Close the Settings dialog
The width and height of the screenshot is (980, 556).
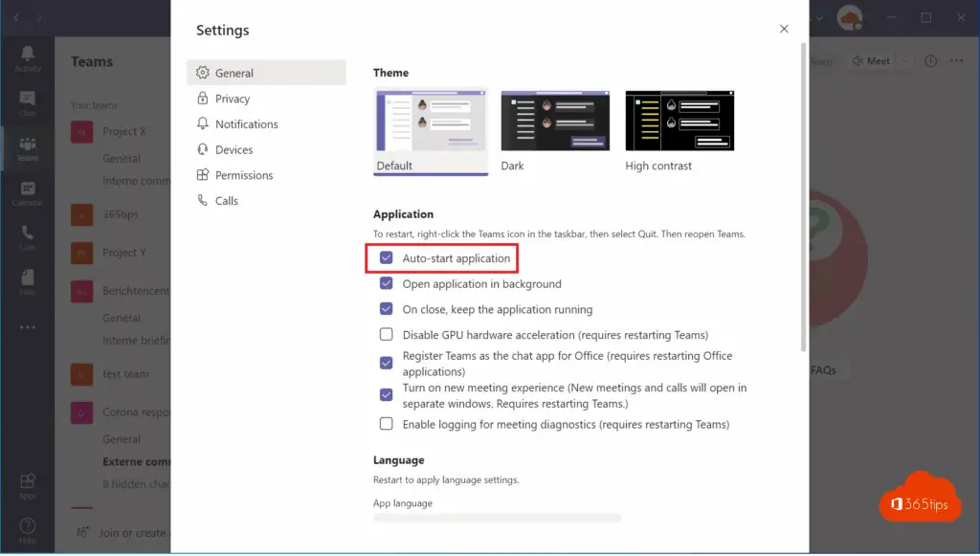pos(784,29)
